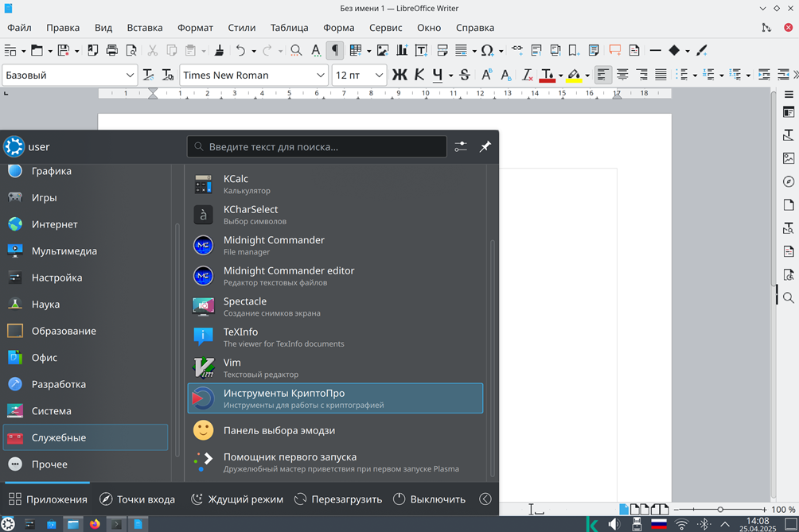Click the Print icon in Writer toolbar
The image size is (799, 532).
coord(111,50)
